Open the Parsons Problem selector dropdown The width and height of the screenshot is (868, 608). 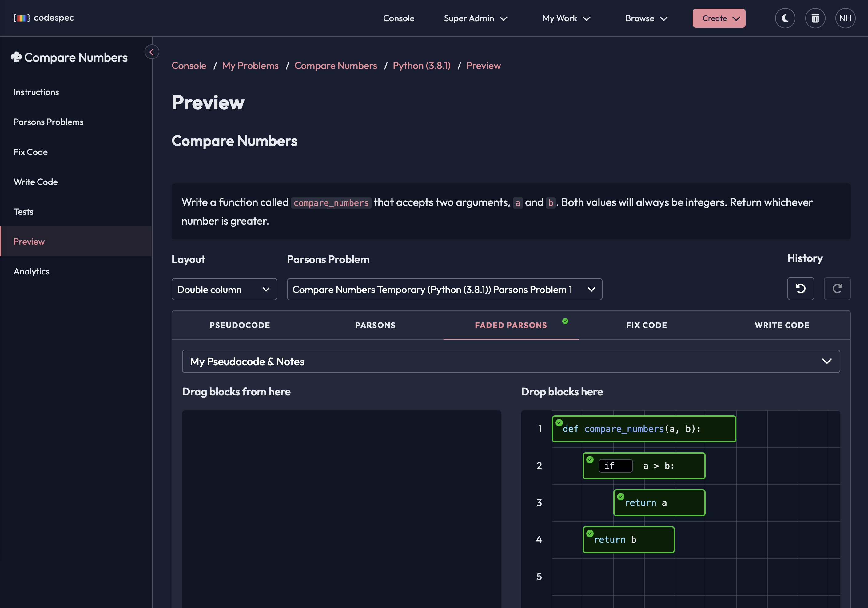click(444, 289)
